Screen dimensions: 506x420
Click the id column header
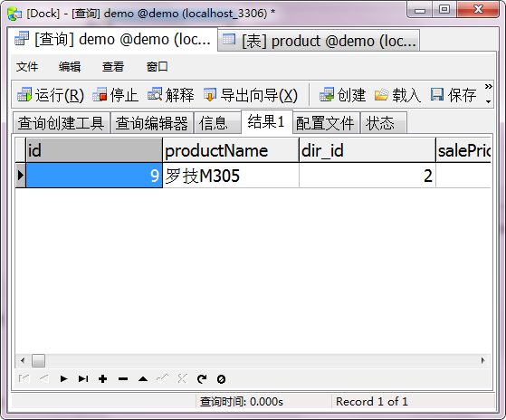point(94,150)
